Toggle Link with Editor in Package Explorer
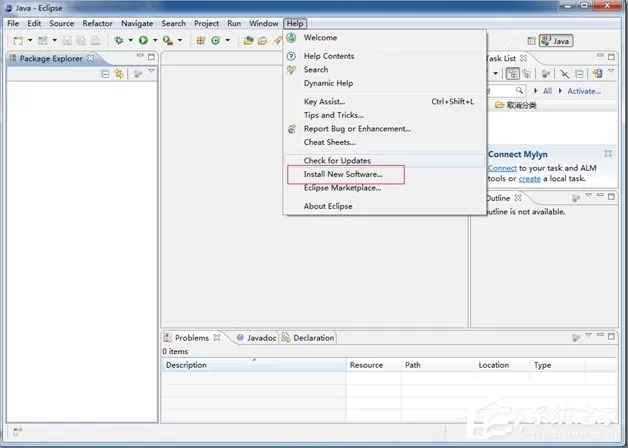 (x=119, y=73)
